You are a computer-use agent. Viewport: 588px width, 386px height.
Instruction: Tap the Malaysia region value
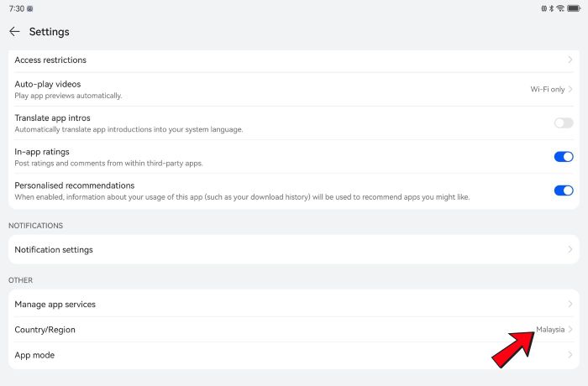pos(550,330)
